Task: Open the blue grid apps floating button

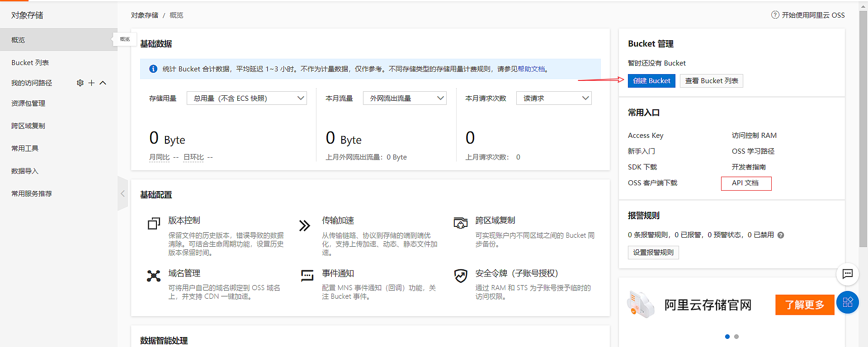Action: 848,302
